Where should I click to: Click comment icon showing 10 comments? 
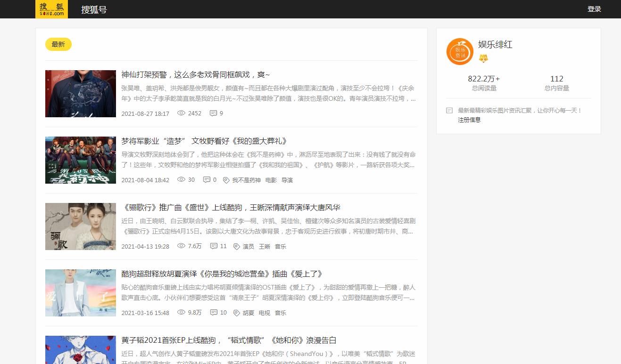[x=214, y=313]
